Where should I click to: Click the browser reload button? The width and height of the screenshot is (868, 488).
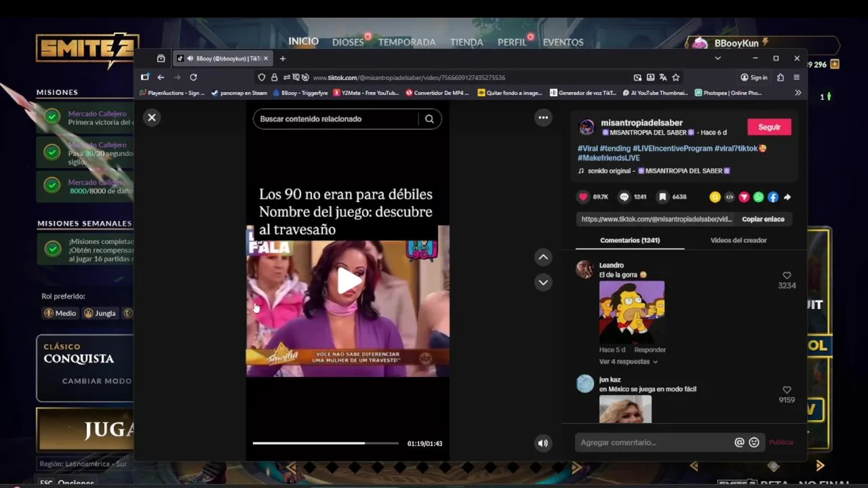[193, 77]
